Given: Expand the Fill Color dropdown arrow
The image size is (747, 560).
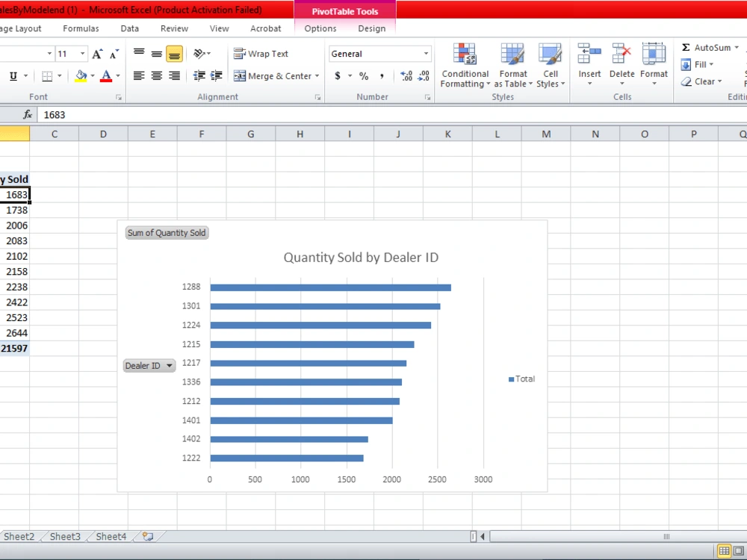Looking at the screenshot, I should [91, 76].
